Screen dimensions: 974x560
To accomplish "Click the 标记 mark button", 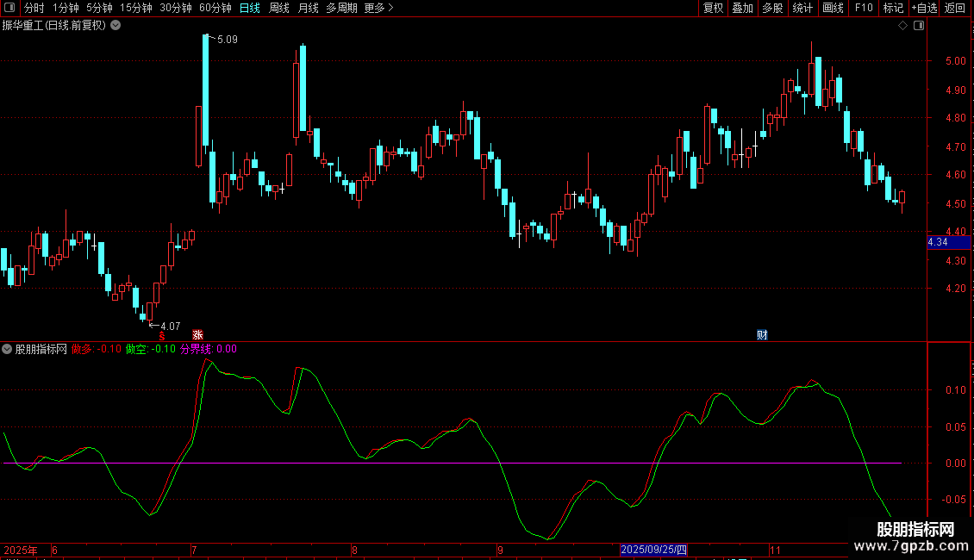I will pos(893,8).
